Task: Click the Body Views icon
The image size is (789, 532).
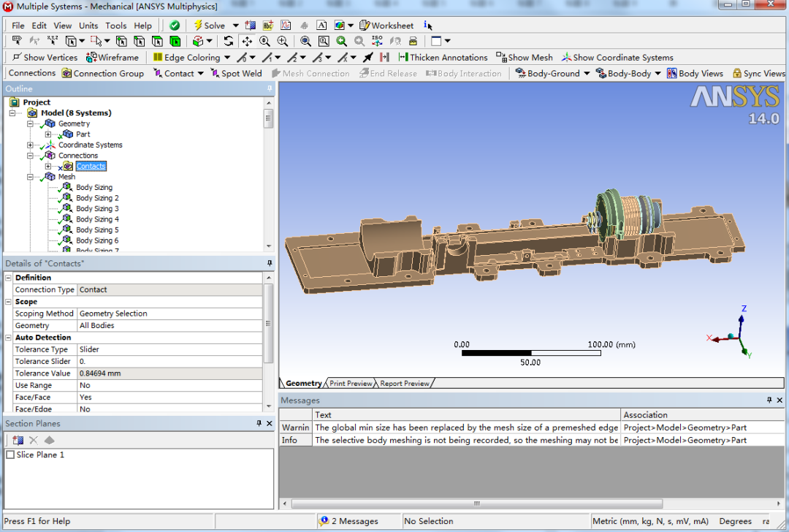Action: tap(674, 73)
